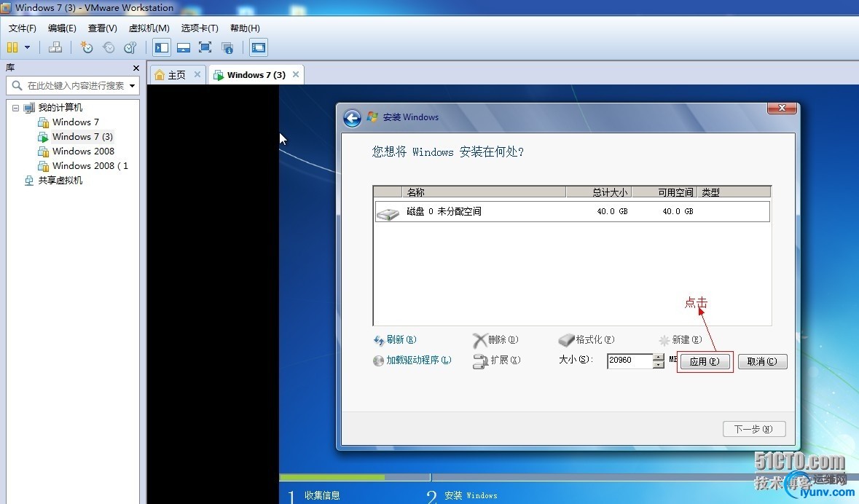The height and width of the screenshot is (504, 859).
Task: Open the library search options dropdown
Action: [132, 86]
